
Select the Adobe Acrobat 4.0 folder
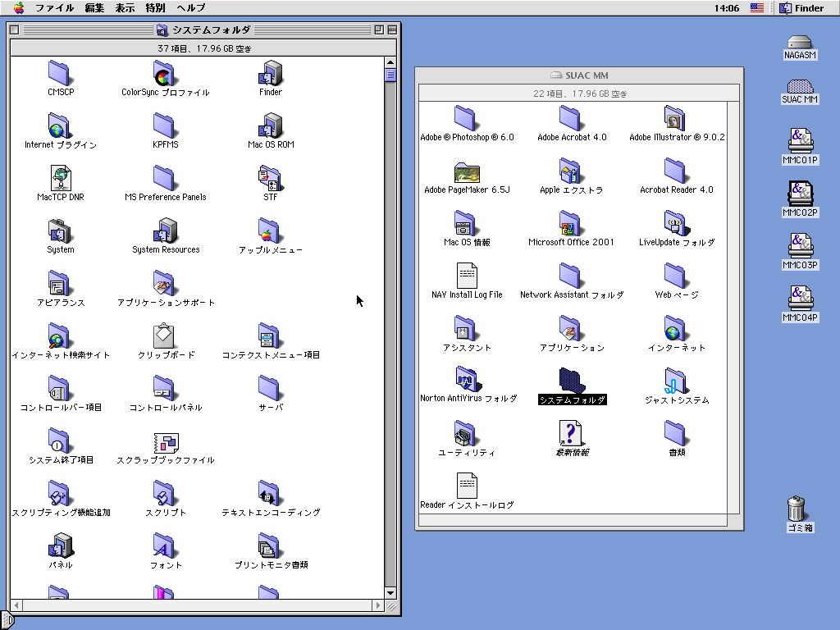coord(571,118)
